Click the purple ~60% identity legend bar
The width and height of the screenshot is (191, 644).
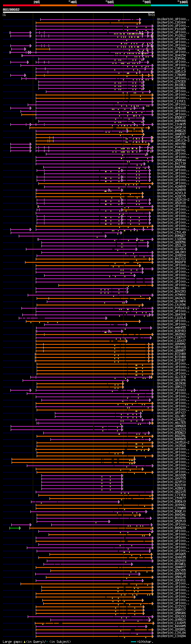[x=95, y=5]
